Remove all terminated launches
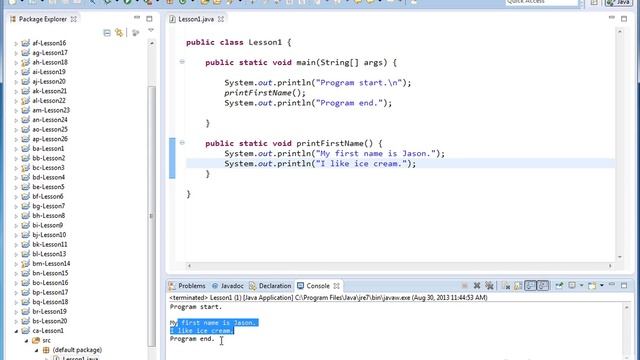The width and height of the screenshot is (640, 360). coord(489,285)
